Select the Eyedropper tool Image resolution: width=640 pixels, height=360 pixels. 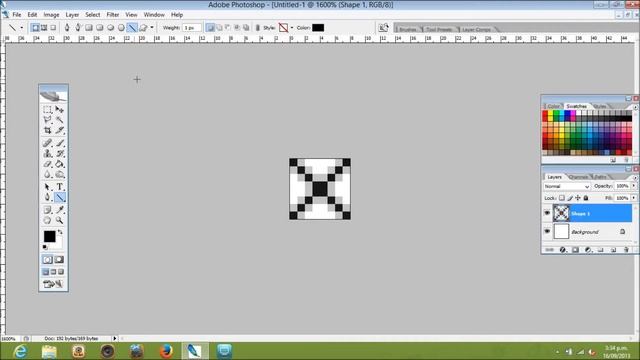60,210
